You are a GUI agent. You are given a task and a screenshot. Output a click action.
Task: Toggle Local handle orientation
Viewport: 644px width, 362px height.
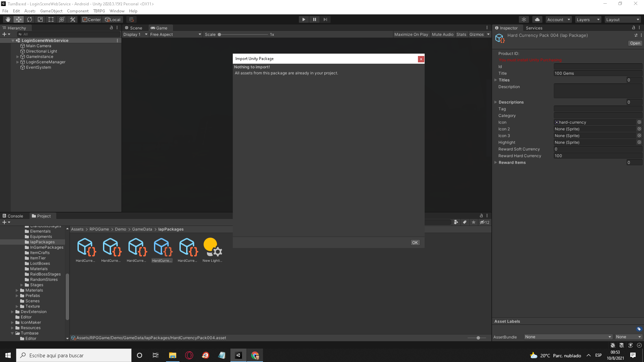[113, 19]
